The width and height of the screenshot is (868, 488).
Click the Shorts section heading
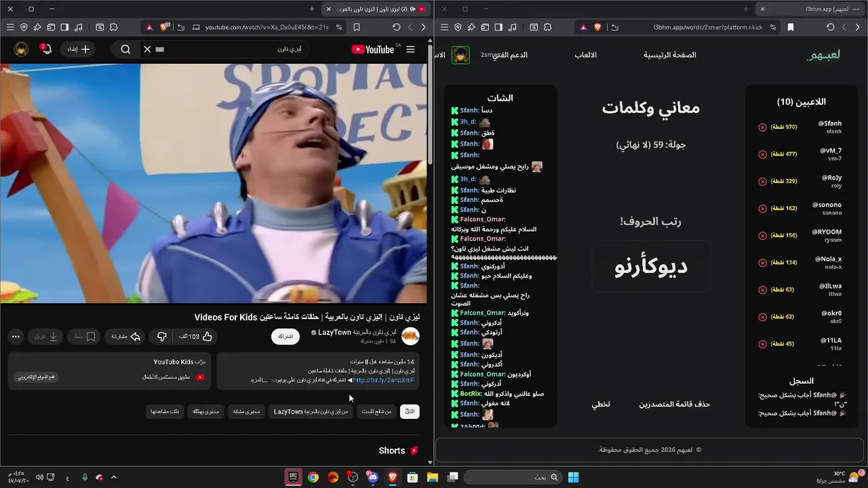click(x=392, y=451)
